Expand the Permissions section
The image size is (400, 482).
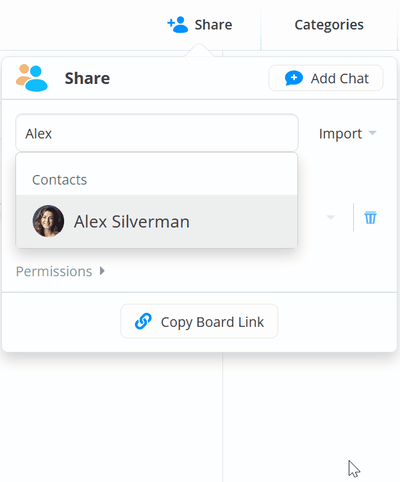click(60, 271)
